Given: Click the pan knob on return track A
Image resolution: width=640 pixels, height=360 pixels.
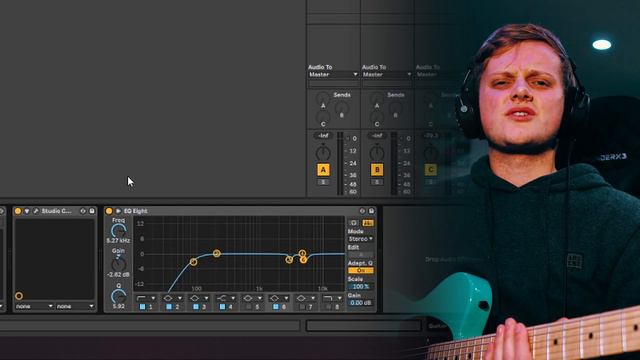Looking at the screenshot, I should tap(323, 153).
